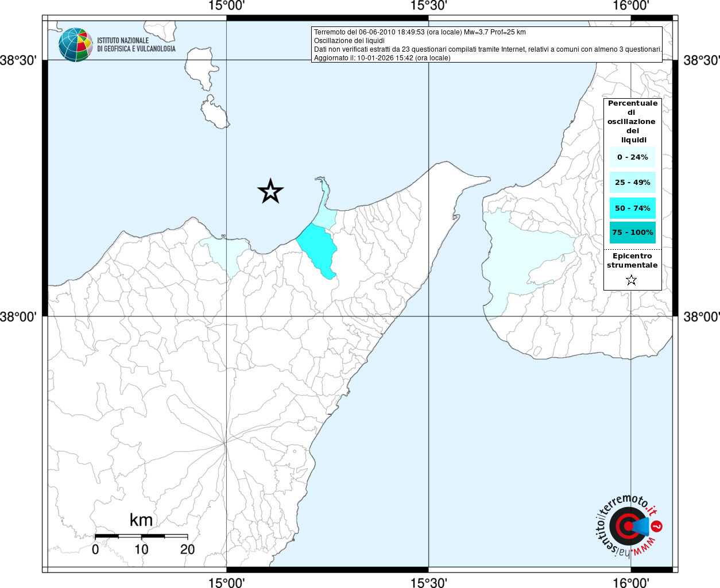Click the bottom 15°00' longitude label

click(227, 583)
